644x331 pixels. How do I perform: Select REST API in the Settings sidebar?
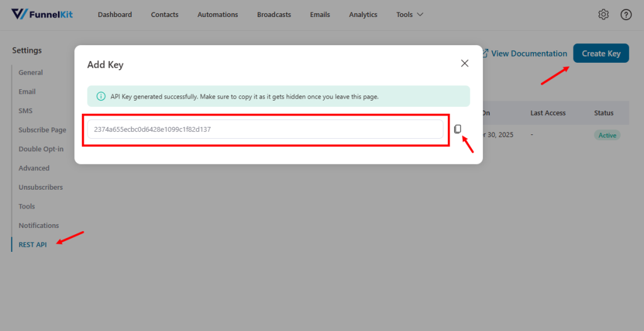click(33, 244)
